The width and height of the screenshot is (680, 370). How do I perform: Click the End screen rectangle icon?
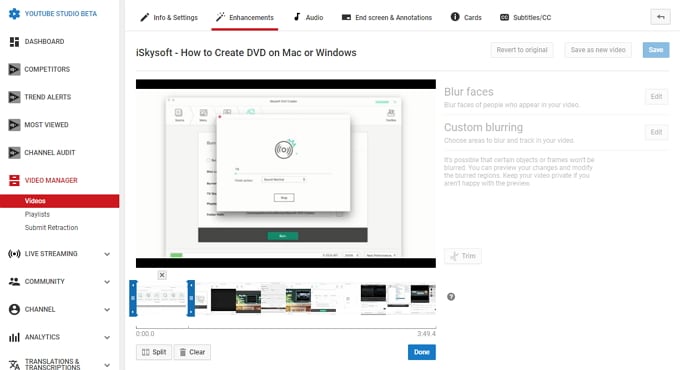[x=346, y=17]
